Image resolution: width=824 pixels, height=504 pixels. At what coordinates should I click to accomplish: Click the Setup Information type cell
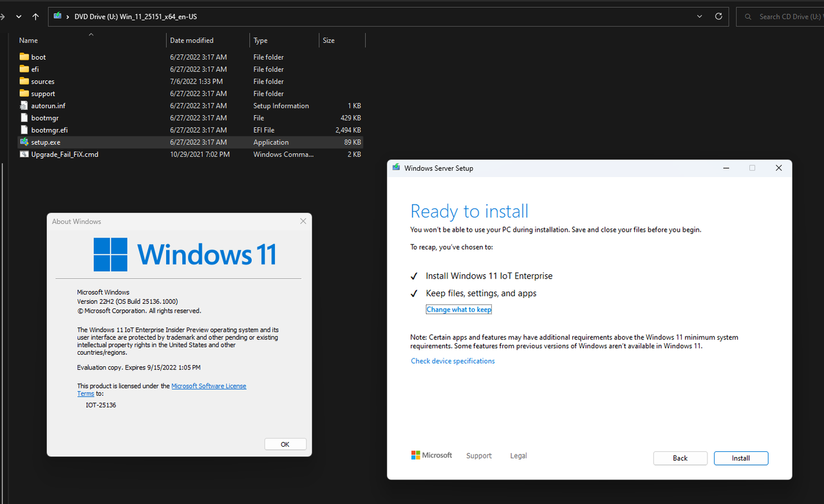click(281, 106)
